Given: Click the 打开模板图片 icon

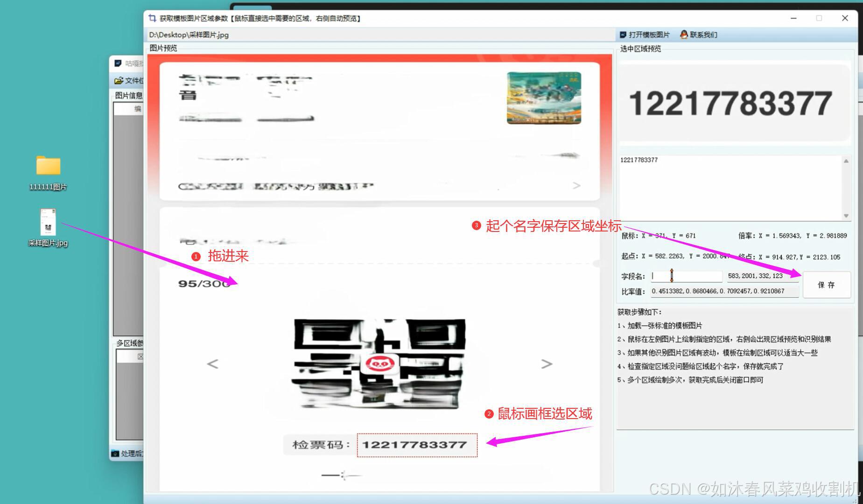Looking at the screenshot, I should [x=623, y=35].
